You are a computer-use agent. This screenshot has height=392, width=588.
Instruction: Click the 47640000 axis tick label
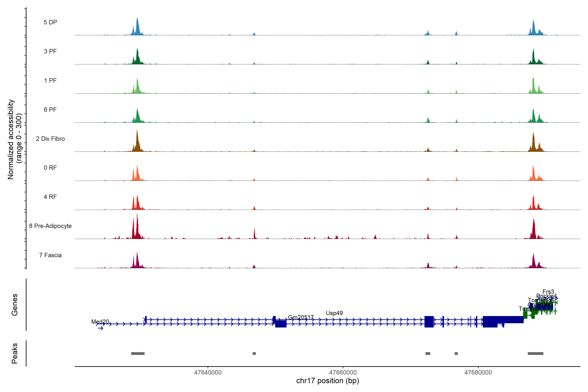coord(208,372)
